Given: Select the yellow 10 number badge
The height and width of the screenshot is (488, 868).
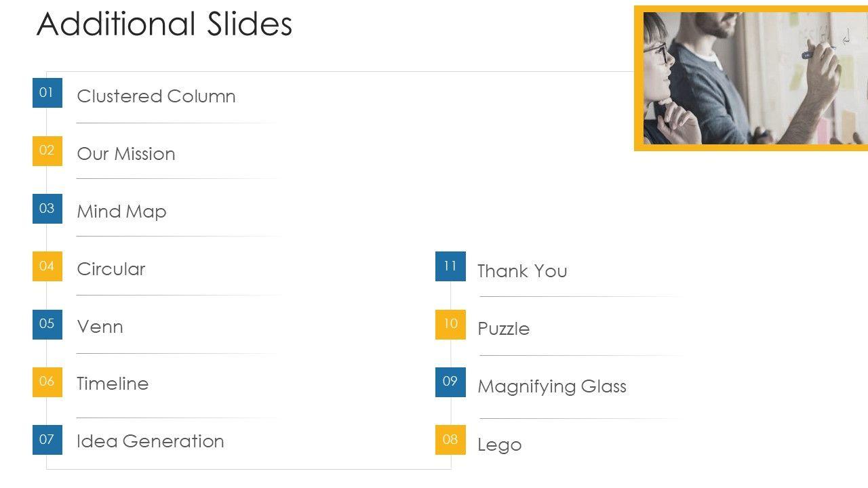Looking at the screenshot, I should pyautogui.click(x=450, y=324).
